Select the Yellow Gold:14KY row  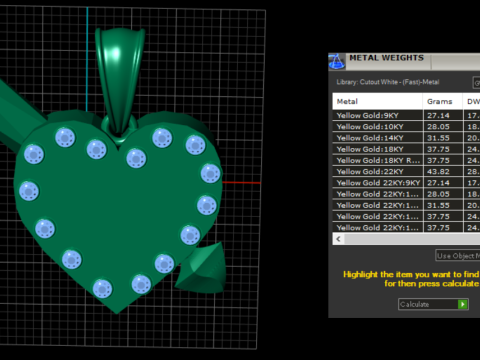pos(406,138)
